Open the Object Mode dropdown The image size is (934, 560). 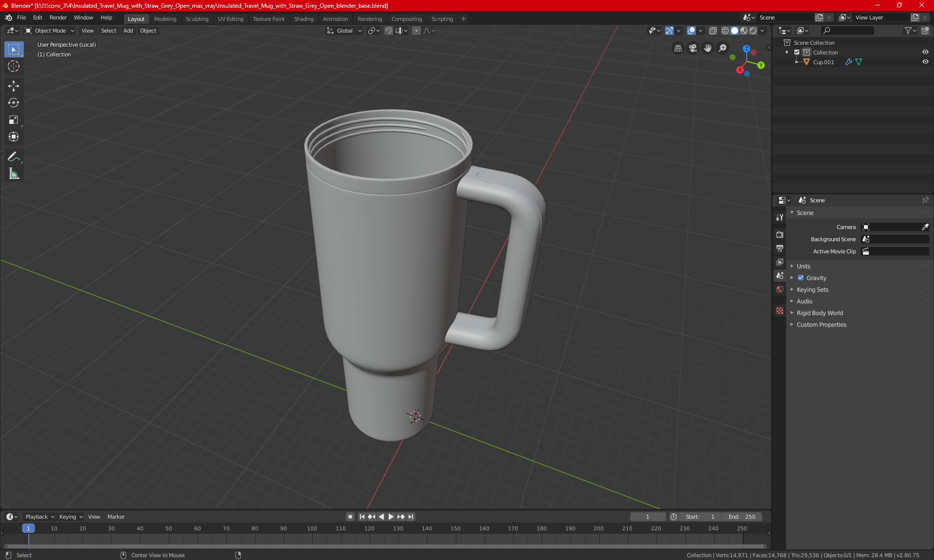point(50,31)
